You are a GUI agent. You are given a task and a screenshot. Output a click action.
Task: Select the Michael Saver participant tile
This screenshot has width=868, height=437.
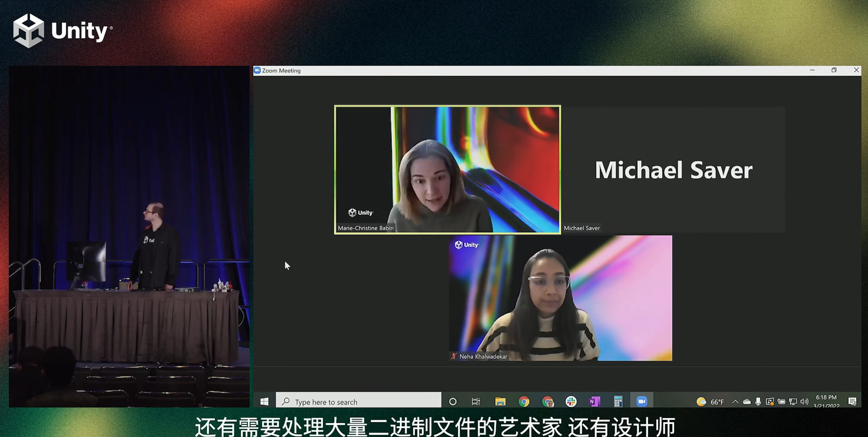pos(673,169)
